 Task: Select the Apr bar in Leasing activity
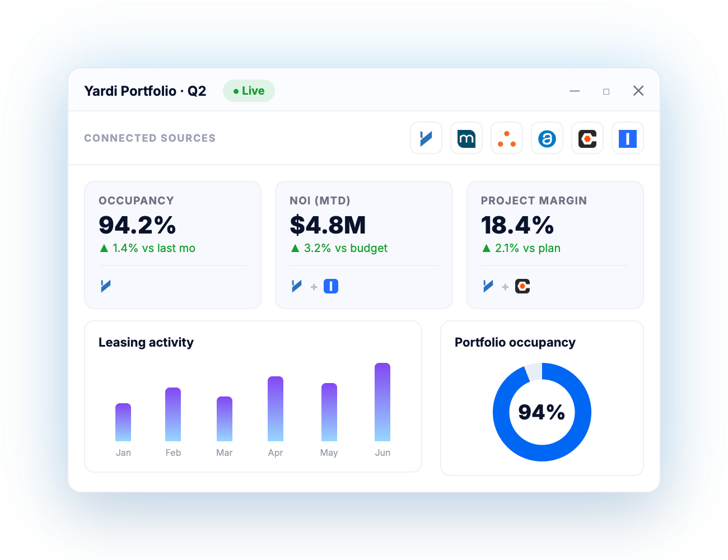(276, 409)
